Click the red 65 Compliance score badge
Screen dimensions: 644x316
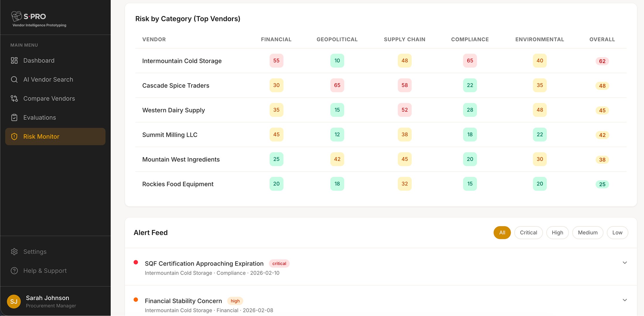470,60
